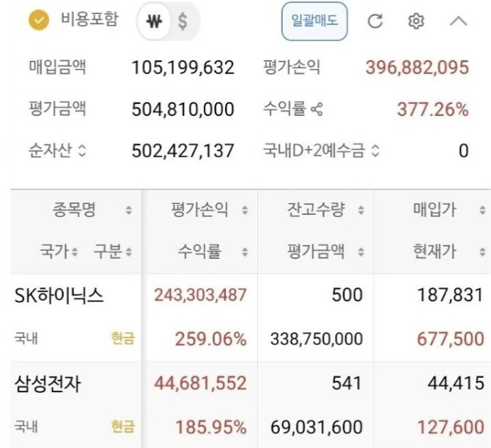Switch currency to dollar ($)

[x=182, y=22]
